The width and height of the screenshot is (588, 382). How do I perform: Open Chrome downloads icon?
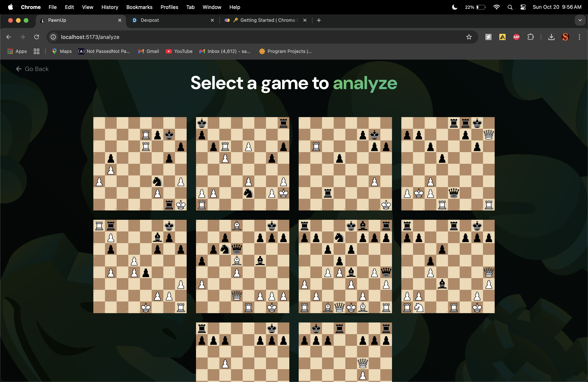pyautogui.click(x=551, y=37)
